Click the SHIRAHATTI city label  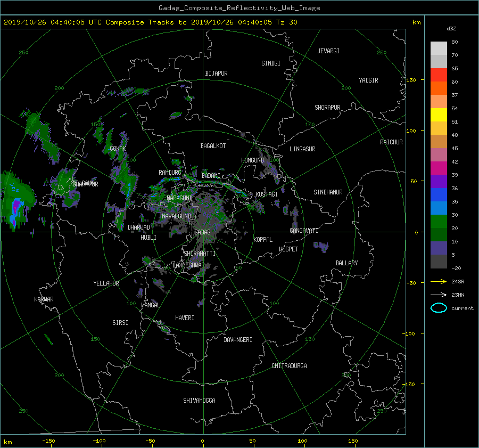[x=200, y=254]
